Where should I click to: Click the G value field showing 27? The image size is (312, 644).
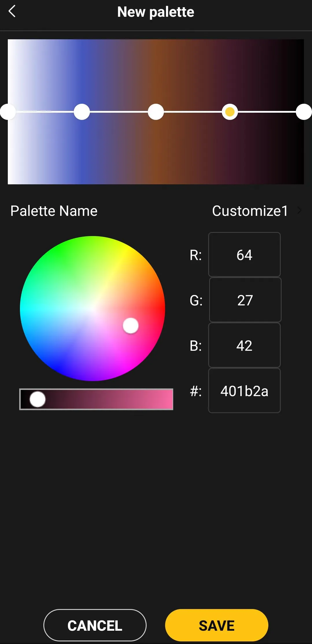click(x=245, y=300)
